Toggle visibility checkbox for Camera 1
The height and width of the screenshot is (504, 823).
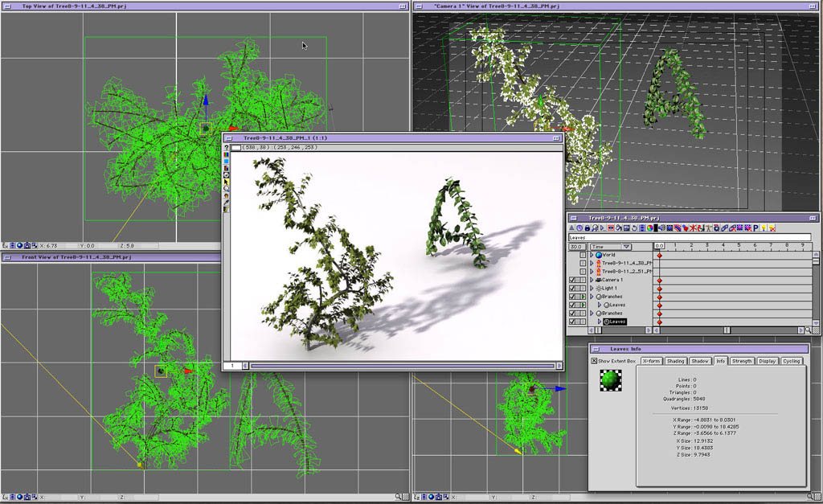point(572,280)
